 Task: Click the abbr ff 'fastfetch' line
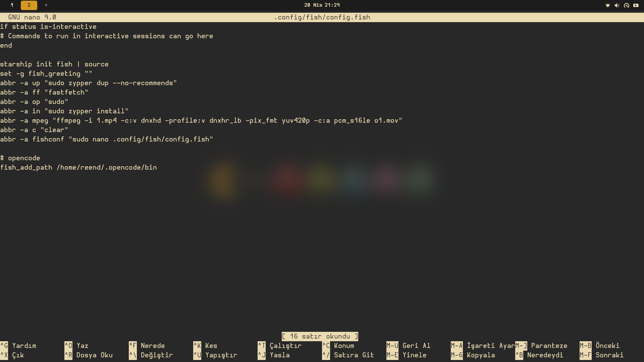click(44, 92)
